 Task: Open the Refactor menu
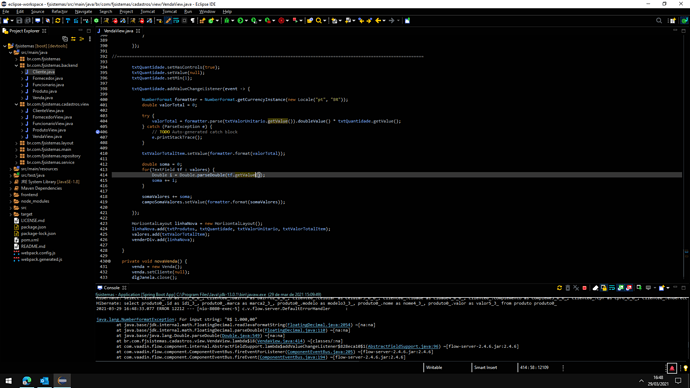pyautogui.click(x=59, y=11)
